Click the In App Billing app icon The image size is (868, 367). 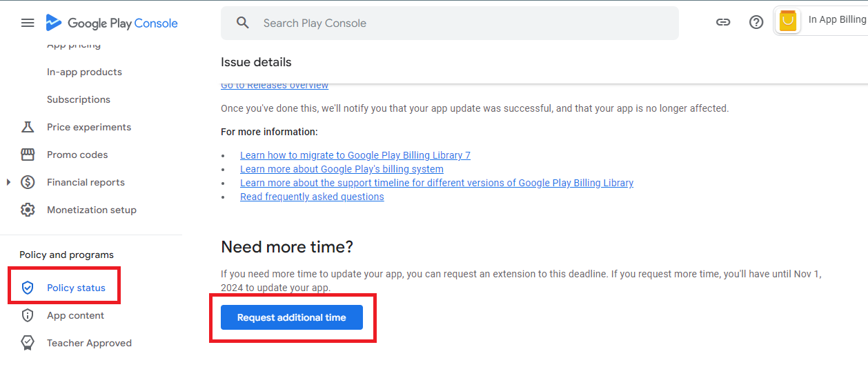pyautogui.click(x=787, y=21)
